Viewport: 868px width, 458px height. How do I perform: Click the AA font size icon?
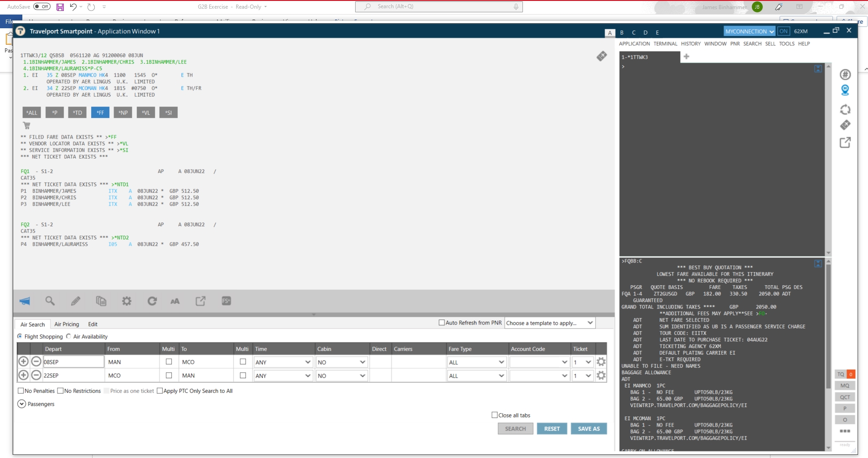[175, 301]
